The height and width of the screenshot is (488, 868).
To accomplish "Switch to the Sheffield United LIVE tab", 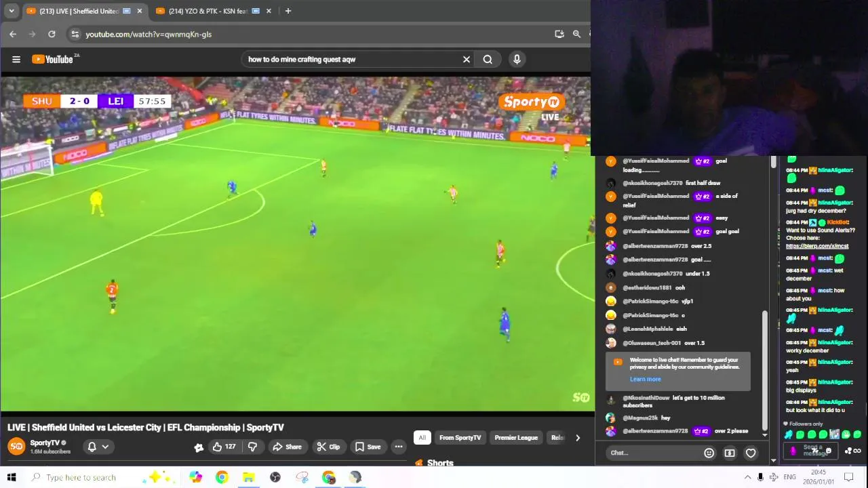I will click(85, 11).
